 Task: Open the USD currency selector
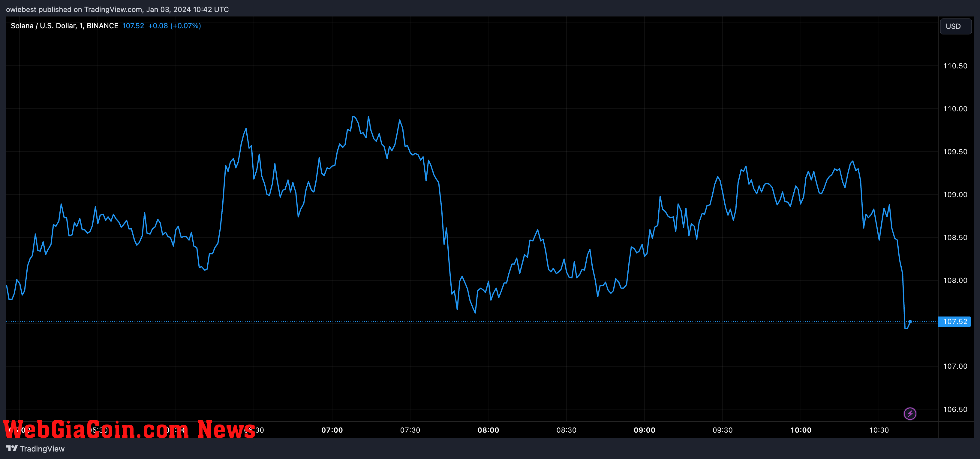955,26
